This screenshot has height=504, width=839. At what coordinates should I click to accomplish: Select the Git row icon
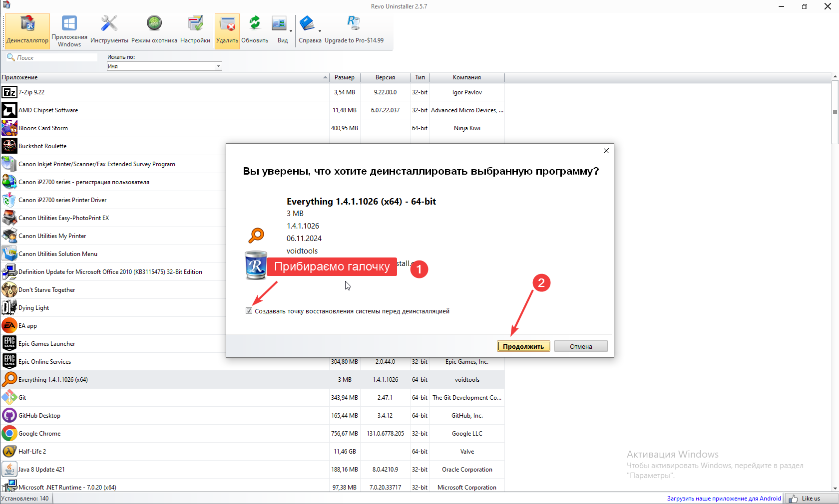[9, 398]
